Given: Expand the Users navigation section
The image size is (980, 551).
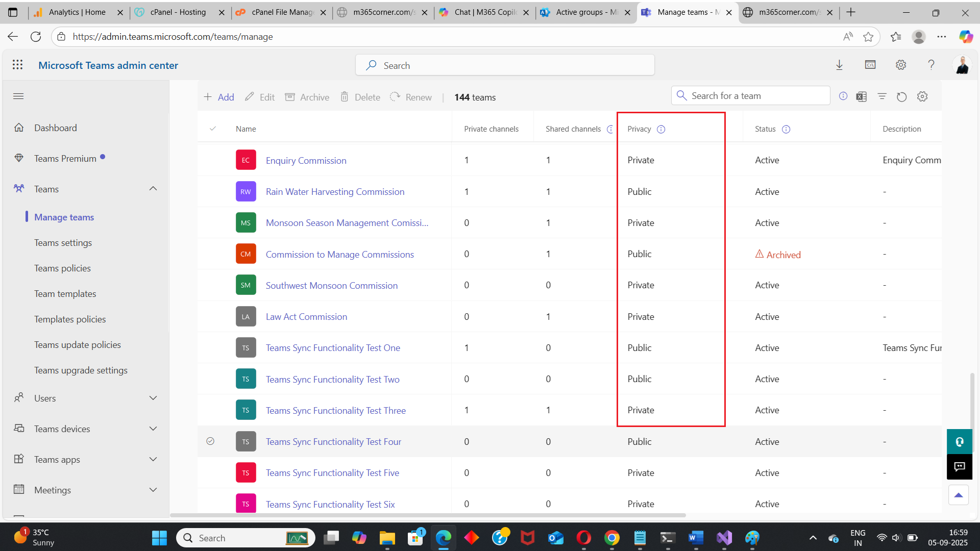Looking at the screenshot, I should pyautogui.click(x=153, y=398).
